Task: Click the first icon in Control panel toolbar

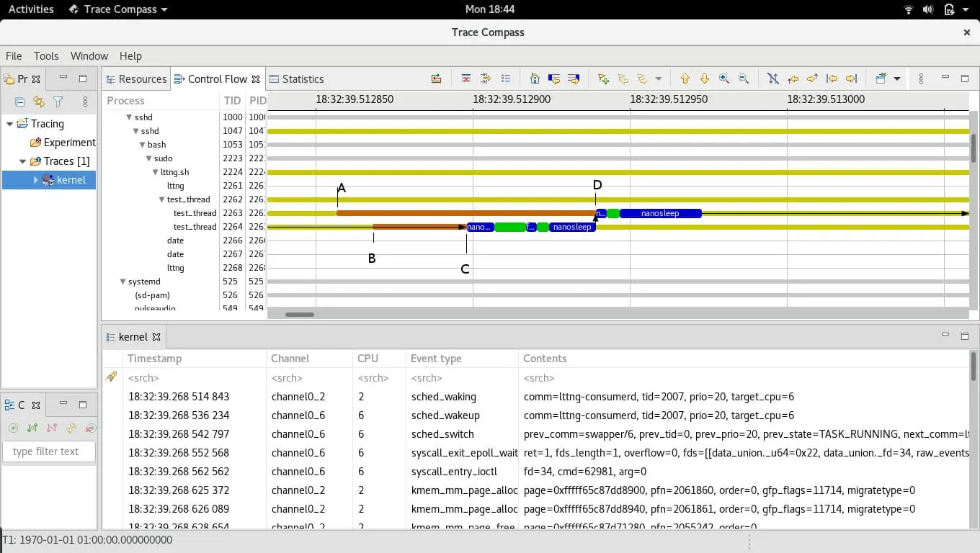Action: point(13,428)
